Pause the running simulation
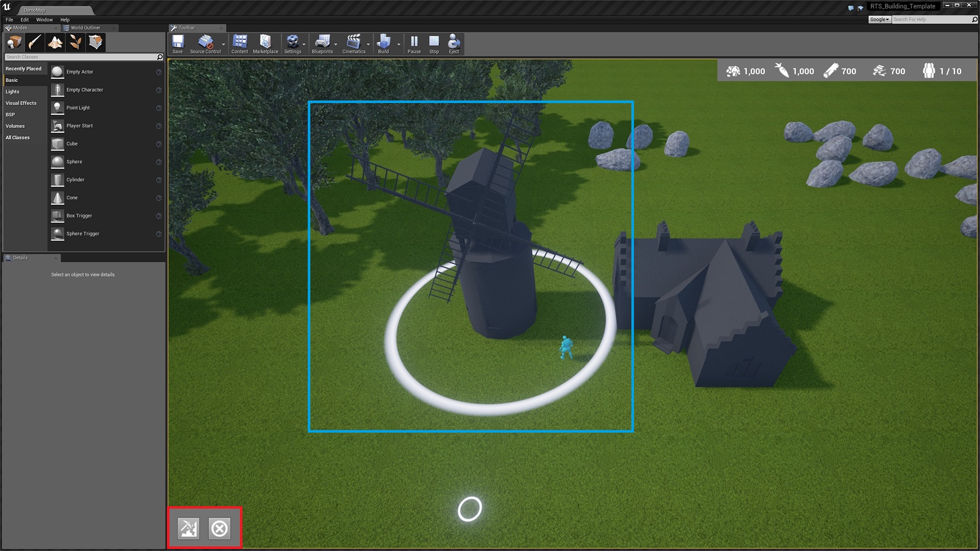The image size is (980, 551). tap(414, 44)
